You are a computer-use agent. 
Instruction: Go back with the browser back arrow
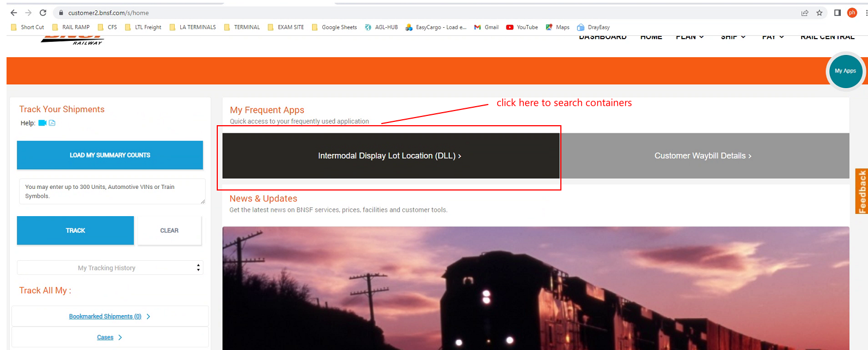(x=14, y=13)
